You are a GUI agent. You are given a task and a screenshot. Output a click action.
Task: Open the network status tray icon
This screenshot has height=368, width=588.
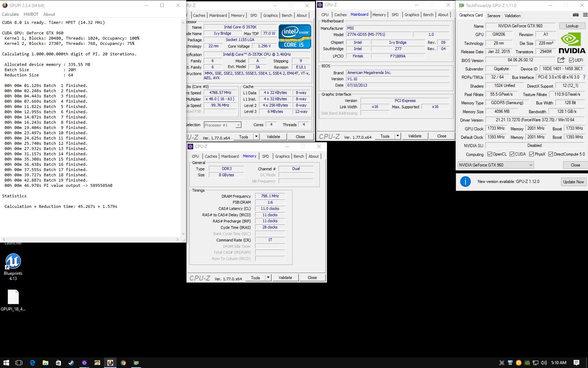(535, 363)
